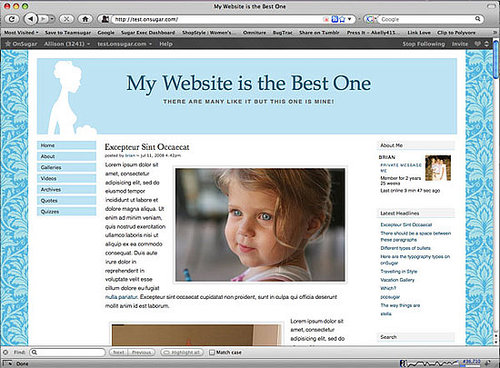Open the browser home page icon

85,19
